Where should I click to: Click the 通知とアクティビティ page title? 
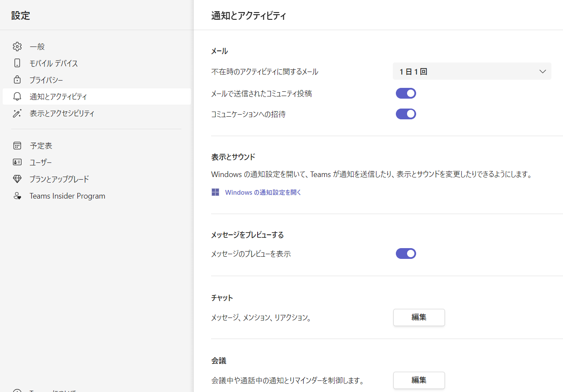[x=249, y=16]
